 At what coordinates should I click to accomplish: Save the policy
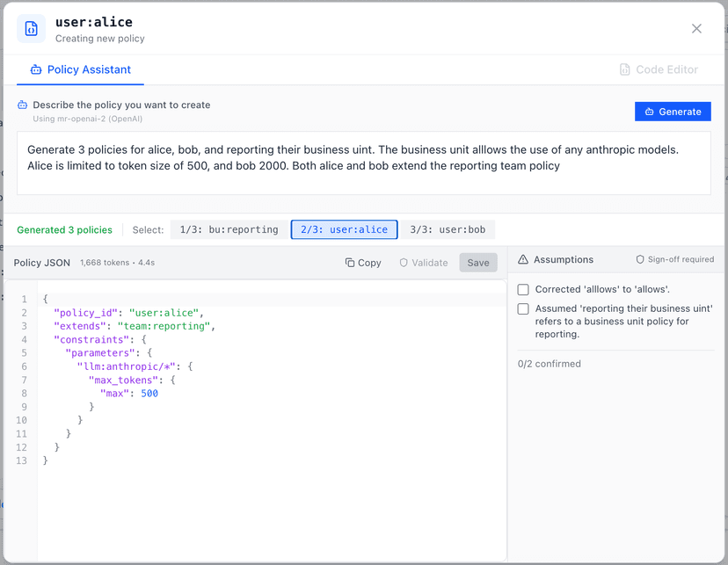coord(478,262)
